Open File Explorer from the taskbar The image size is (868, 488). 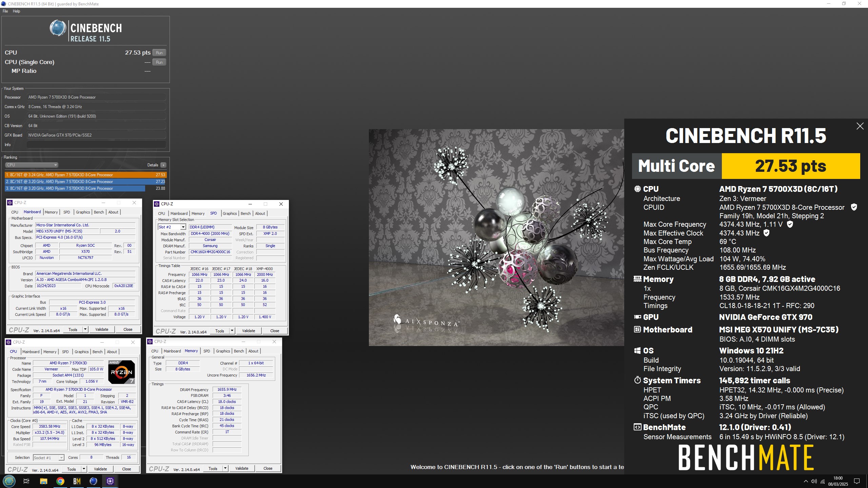coord(43,481)
